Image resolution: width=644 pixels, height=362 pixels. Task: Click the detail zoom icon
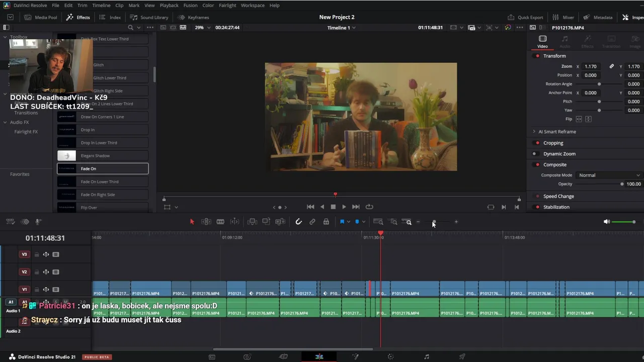394,222
